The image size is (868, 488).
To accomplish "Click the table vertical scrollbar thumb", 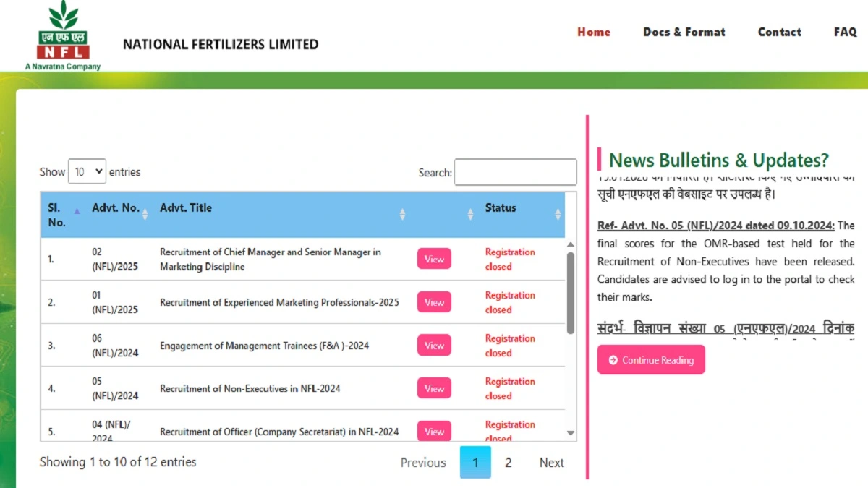I will coord(571,293).
